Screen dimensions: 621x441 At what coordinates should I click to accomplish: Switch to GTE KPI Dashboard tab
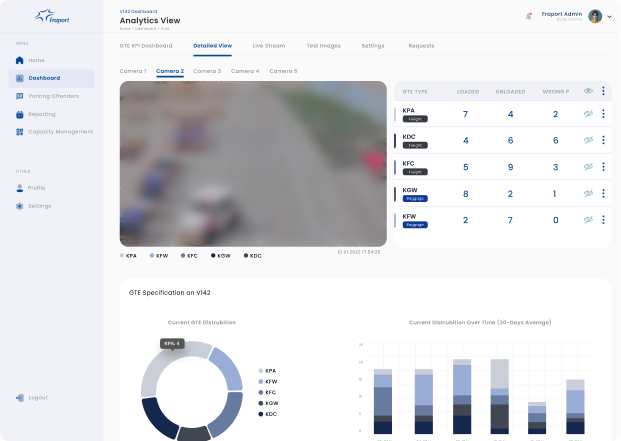146,46
